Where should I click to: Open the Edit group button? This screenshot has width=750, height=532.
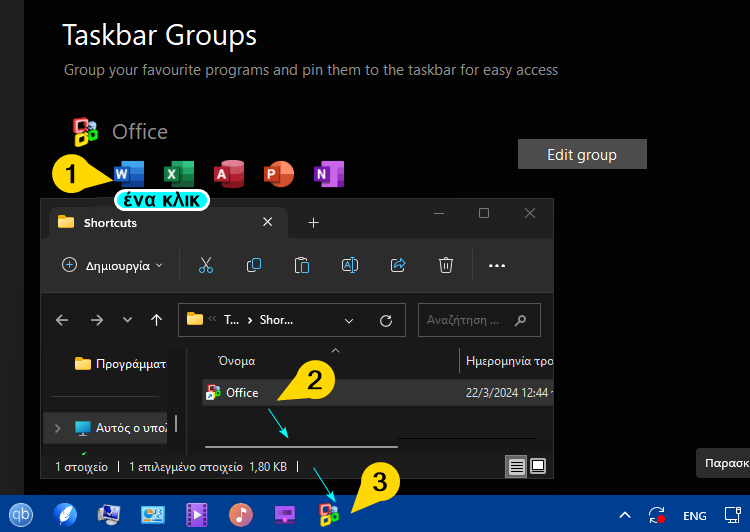[582, 154]
